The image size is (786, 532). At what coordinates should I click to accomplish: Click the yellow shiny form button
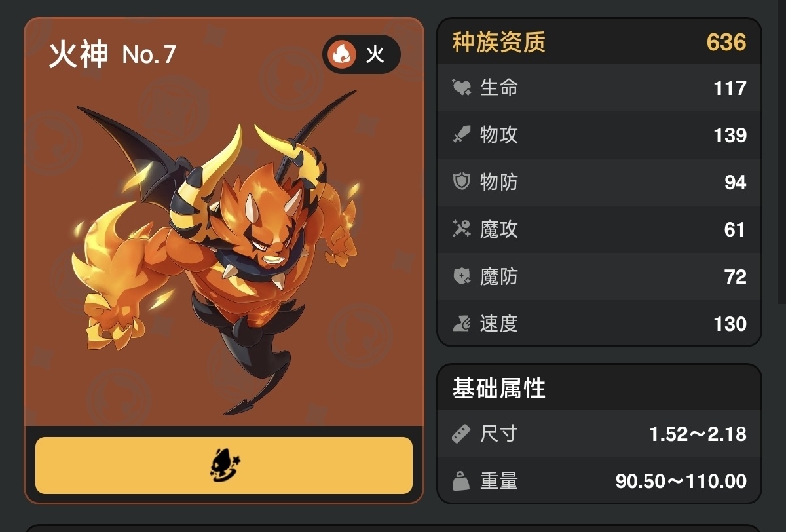(224, 465)
